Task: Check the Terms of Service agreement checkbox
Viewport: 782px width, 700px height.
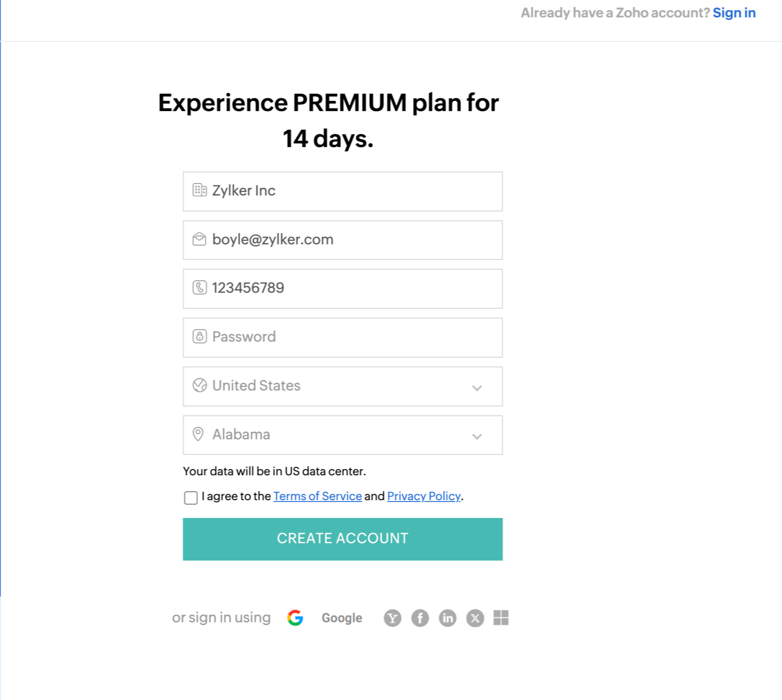Action: point(191,498)
